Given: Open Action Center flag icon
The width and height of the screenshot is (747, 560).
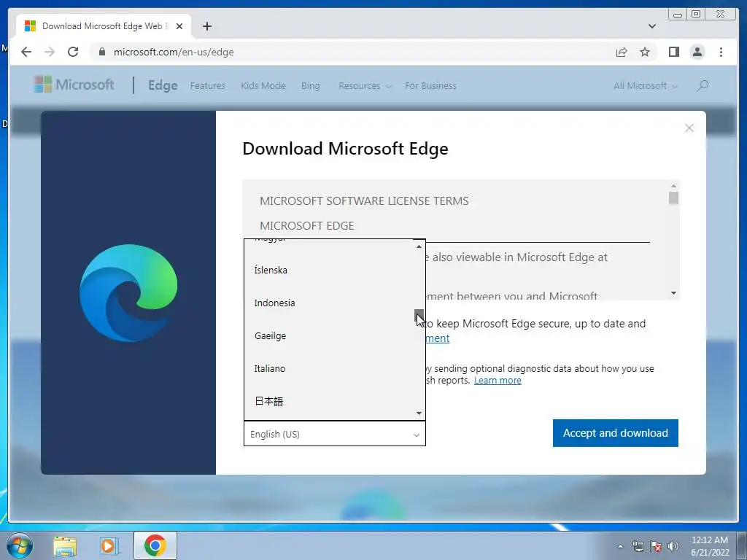Looking at the screenshot, I should pos(656,546).
